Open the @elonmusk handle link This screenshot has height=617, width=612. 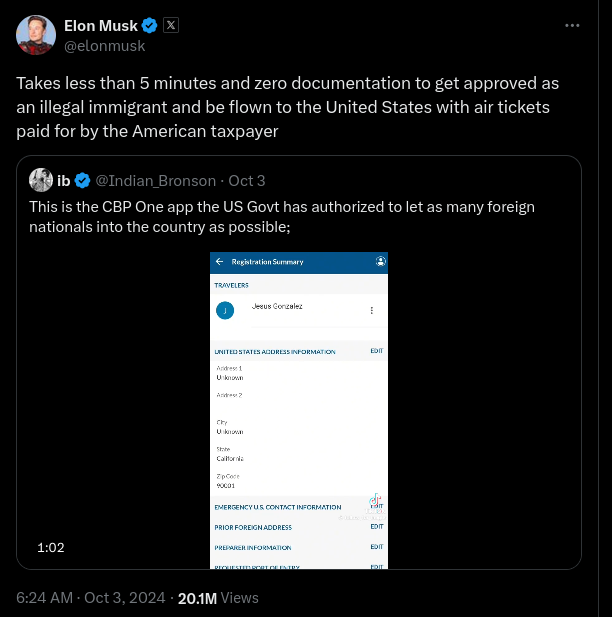click(x=104, y=45)
